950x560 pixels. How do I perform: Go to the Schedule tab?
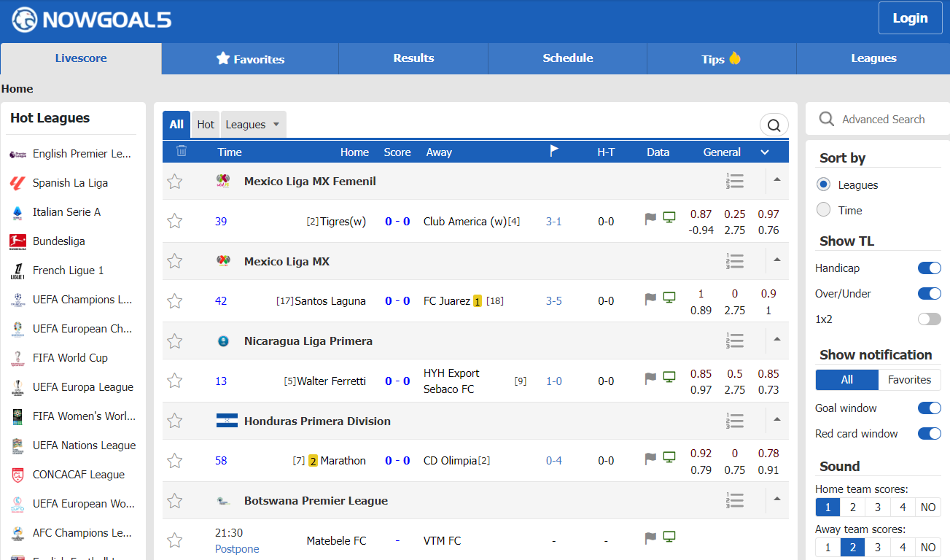point(567,58)
